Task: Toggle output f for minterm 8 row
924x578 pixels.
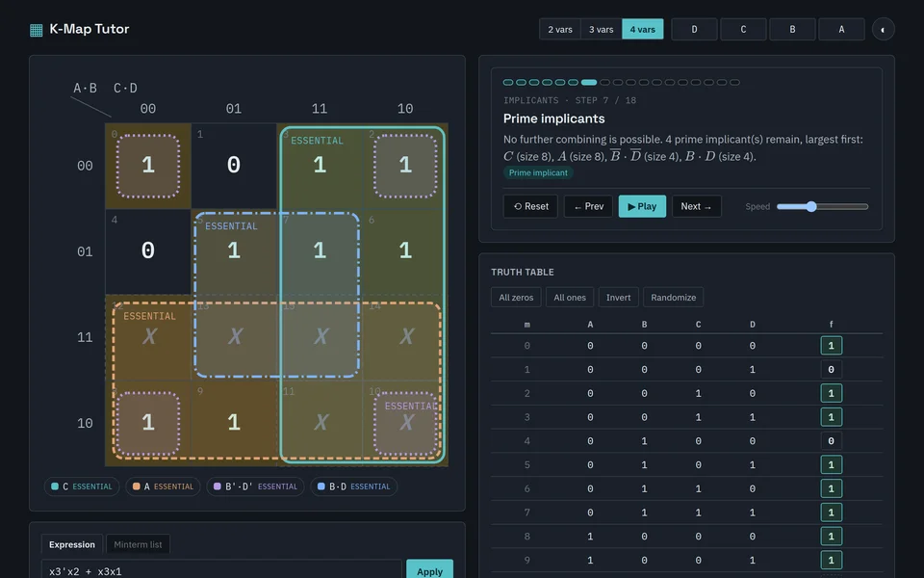Action: pyautogui.click(x=831, y=537)
